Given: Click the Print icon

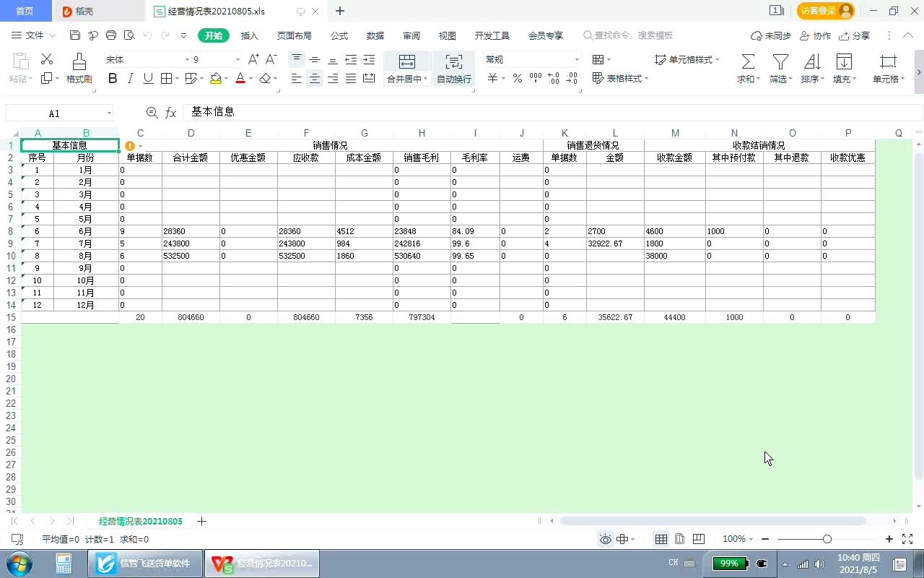Looking at the screenshot, I should tap(111, 35).
